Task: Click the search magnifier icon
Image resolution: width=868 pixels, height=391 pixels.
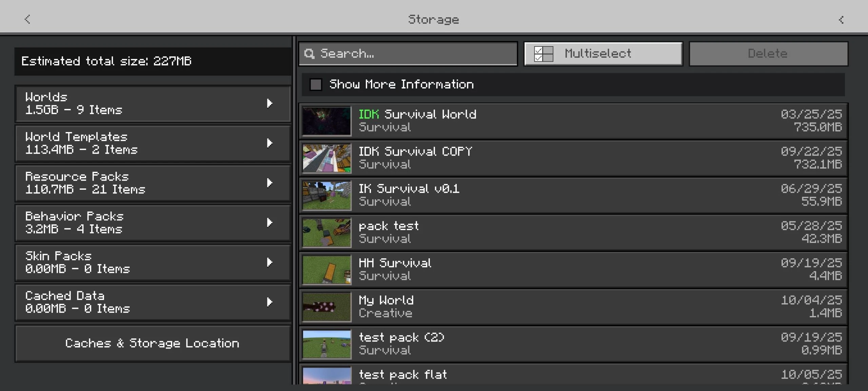Action: [309, 54]
